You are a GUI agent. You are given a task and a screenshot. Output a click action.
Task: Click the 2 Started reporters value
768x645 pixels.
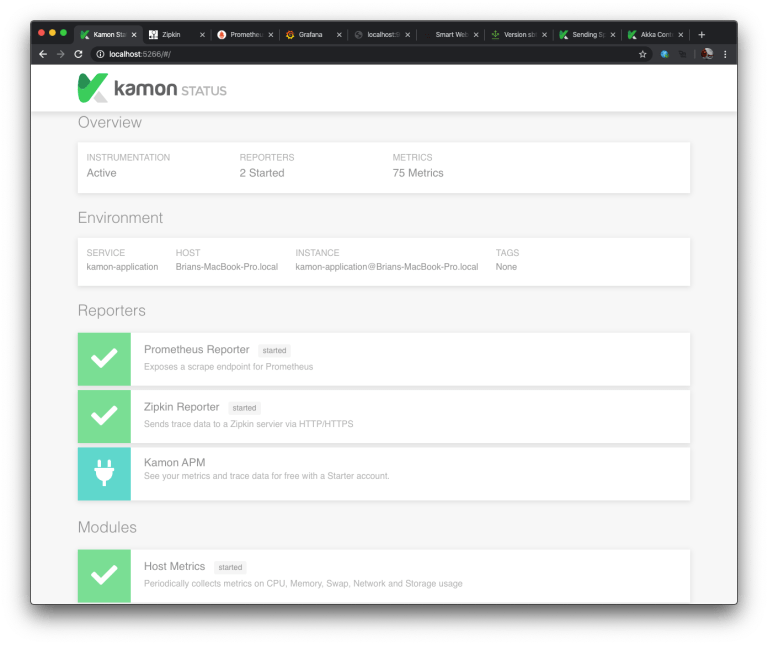262,173
